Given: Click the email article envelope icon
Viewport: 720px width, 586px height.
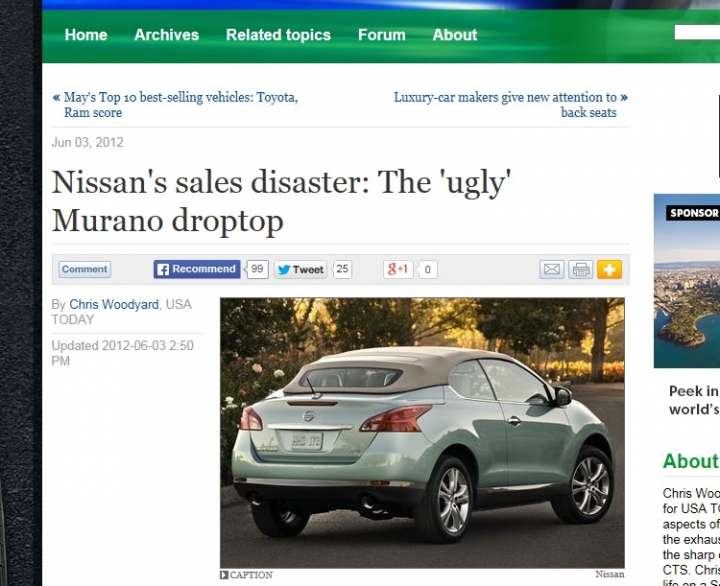Looking at the screenshot, I should pos(551,270).
